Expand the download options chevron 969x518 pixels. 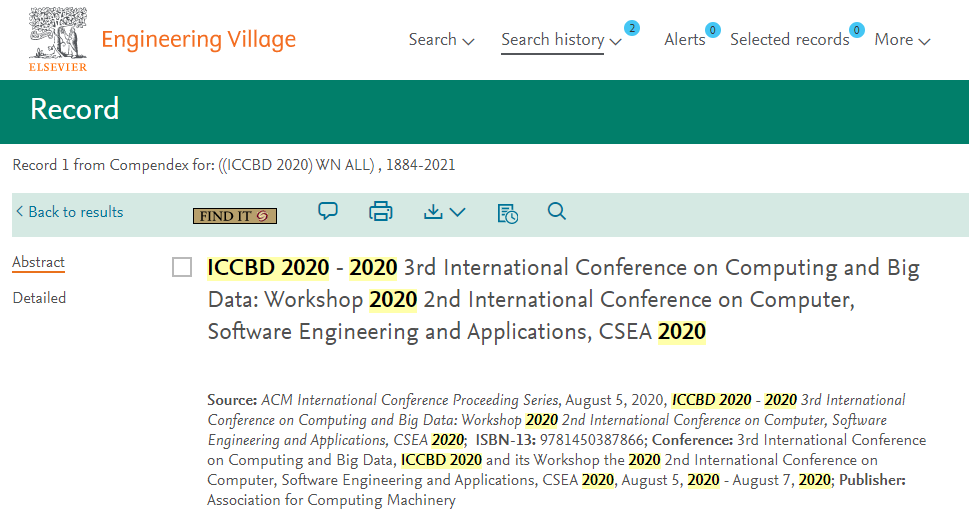pyautogui.click(x=457, y=212)
